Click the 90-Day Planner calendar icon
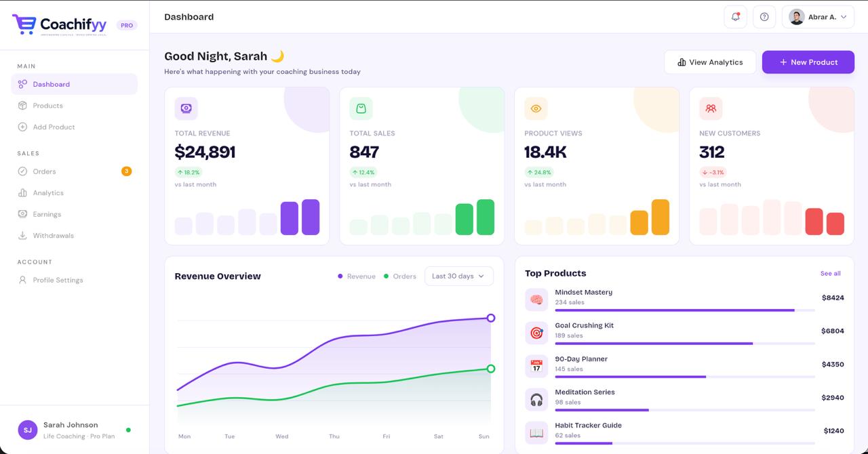The height and width of the screenshot is (454, 868). (536, 366)
